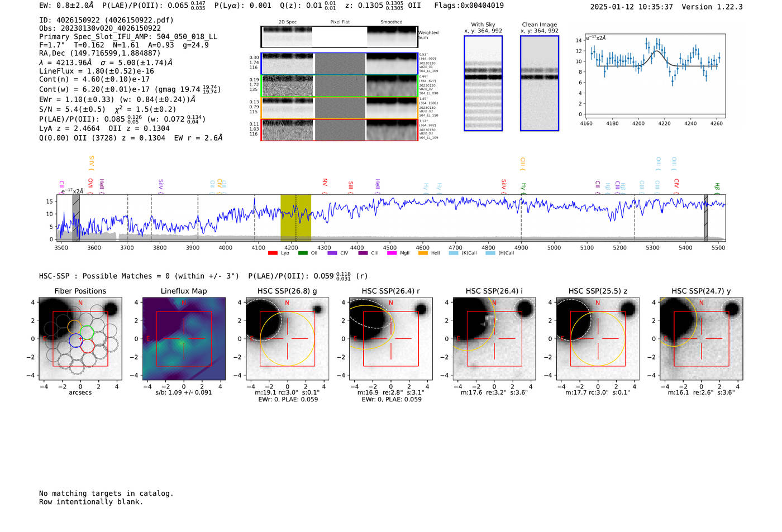Click the red fiber circle in Fiber Positions

(x=87, y=346)
